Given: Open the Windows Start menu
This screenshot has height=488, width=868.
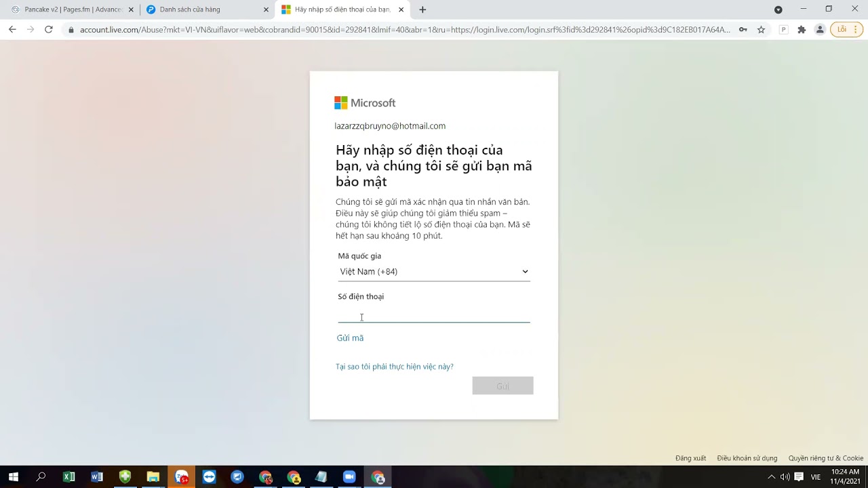Looking at the screenshot, I should (x=13, y=477).
